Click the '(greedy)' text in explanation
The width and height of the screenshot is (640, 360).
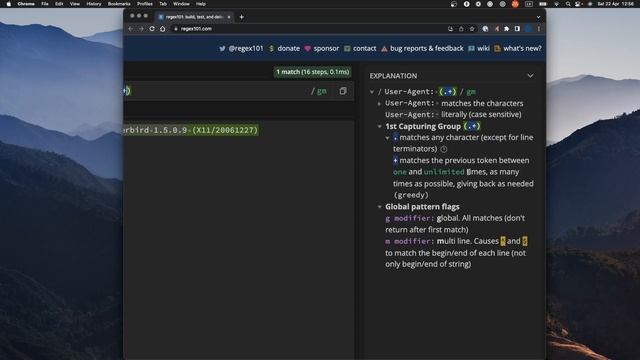tap(411, 195)
